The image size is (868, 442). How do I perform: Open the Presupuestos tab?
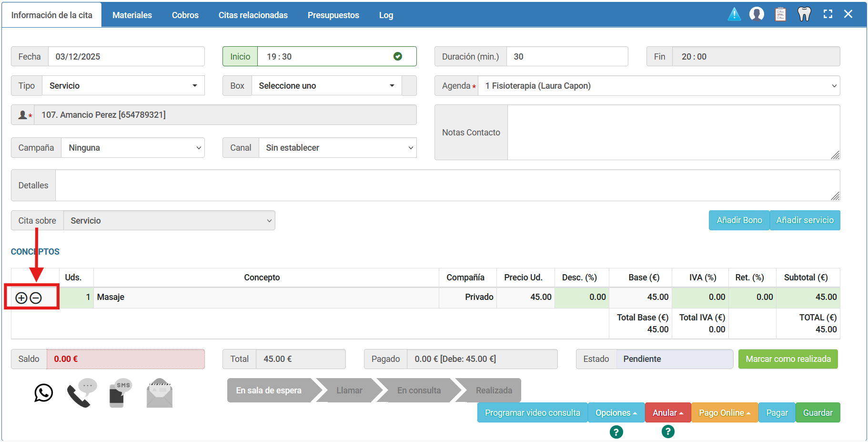point(333,15)
